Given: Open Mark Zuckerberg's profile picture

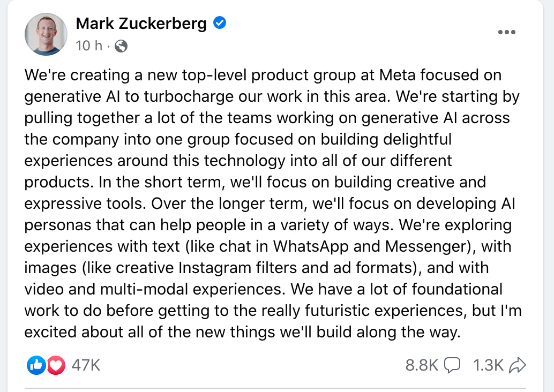Looking at the screenshot, I should [x=46, y=34].
